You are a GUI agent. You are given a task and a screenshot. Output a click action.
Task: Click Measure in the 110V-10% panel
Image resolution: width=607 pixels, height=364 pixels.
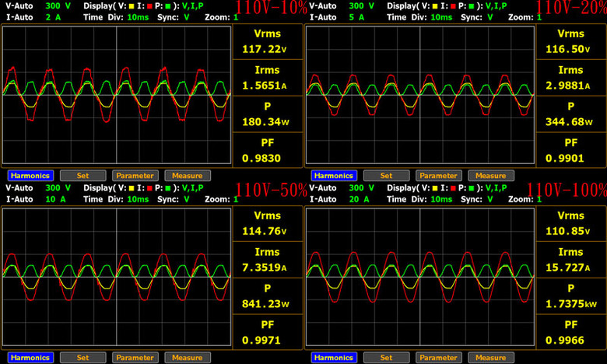(x=188, y=176)
